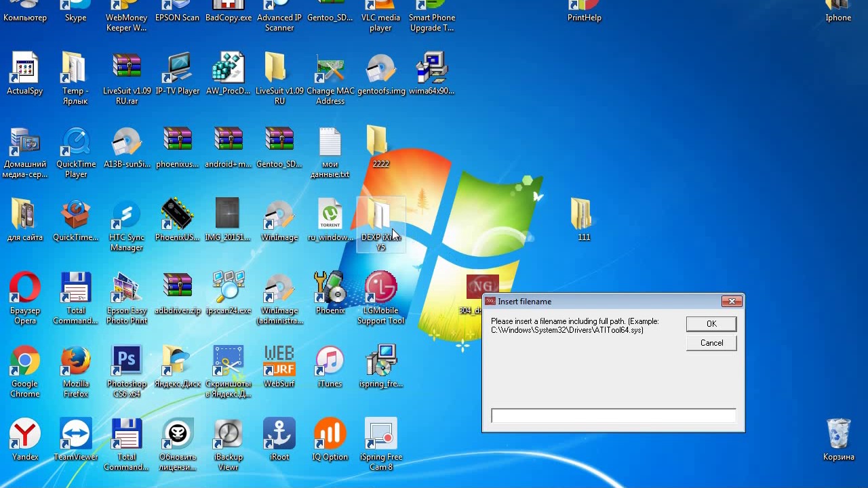This screenshot has width=868, height=488.
Task: Select the A13B-sun5i disc image icon
Action: 127,146
